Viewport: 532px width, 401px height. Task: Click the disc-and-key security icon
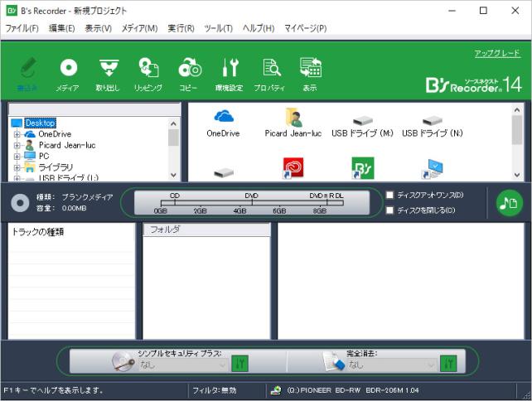point(123,362)
